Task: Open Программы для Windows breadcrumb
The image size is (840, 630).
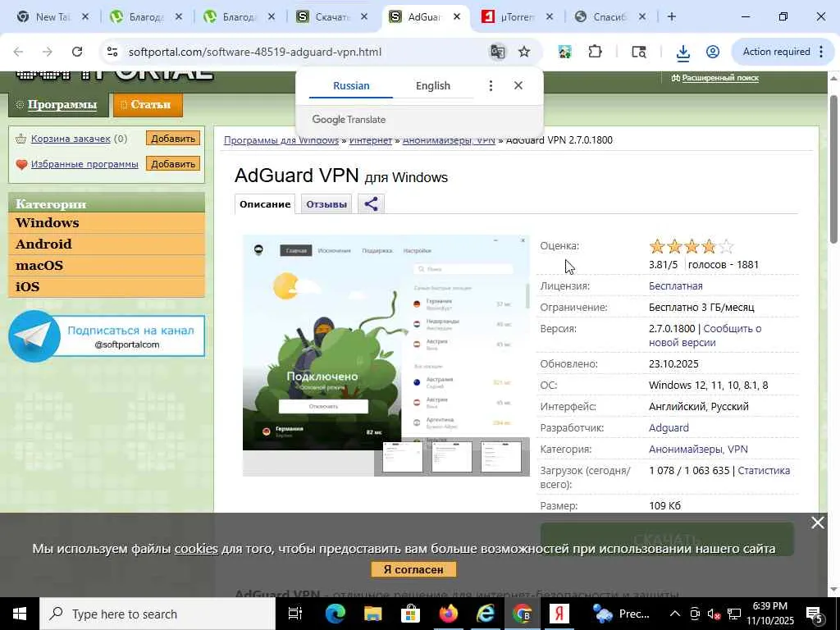Action: pyautogui.click(x=281, y=140)
